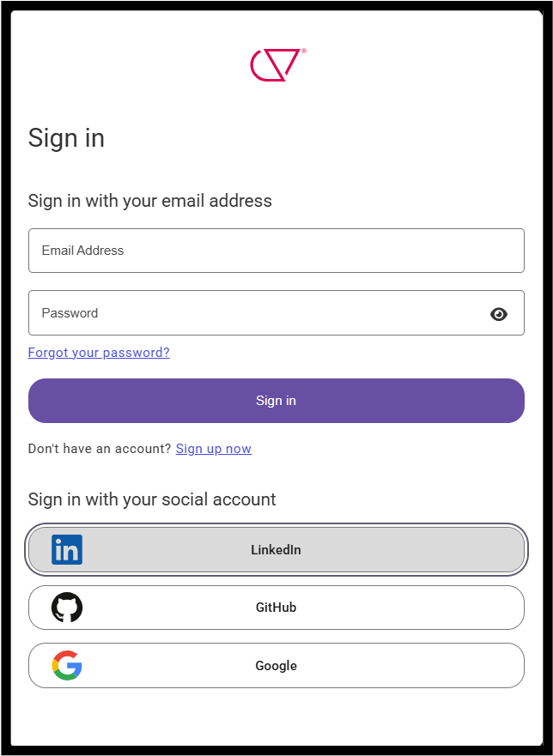Select the Google sign-in button label

tap(276, 666)
